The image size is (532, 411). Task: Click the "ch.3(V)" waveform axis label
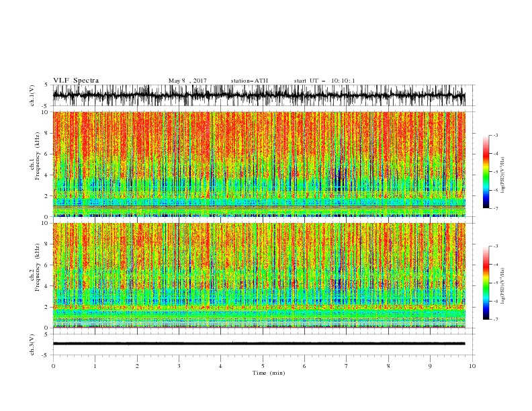32,345
